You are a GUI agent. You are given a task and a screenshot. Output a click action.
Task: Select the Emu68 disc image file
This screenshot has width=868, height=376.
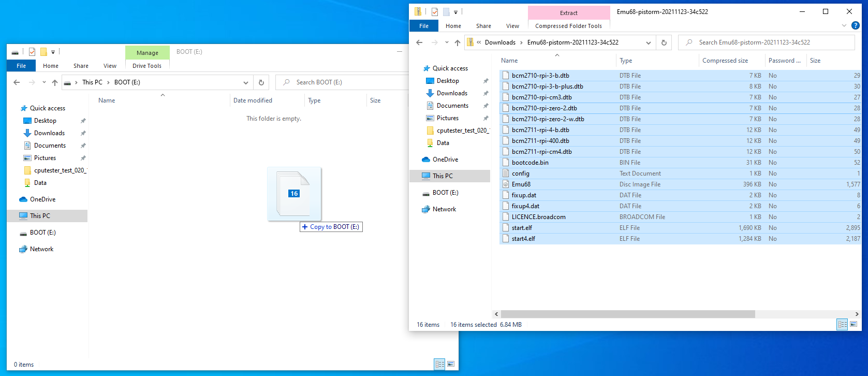click(521, 184)
